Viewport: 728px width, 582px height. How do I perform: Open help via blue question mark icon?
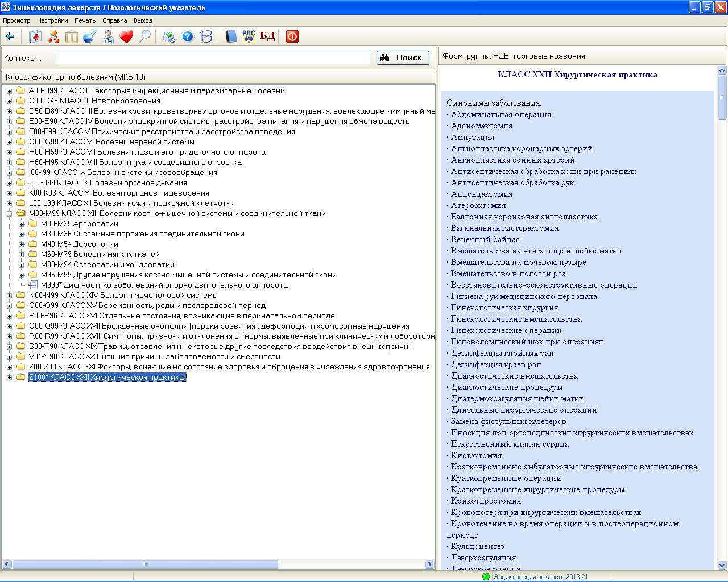[187, 36]
